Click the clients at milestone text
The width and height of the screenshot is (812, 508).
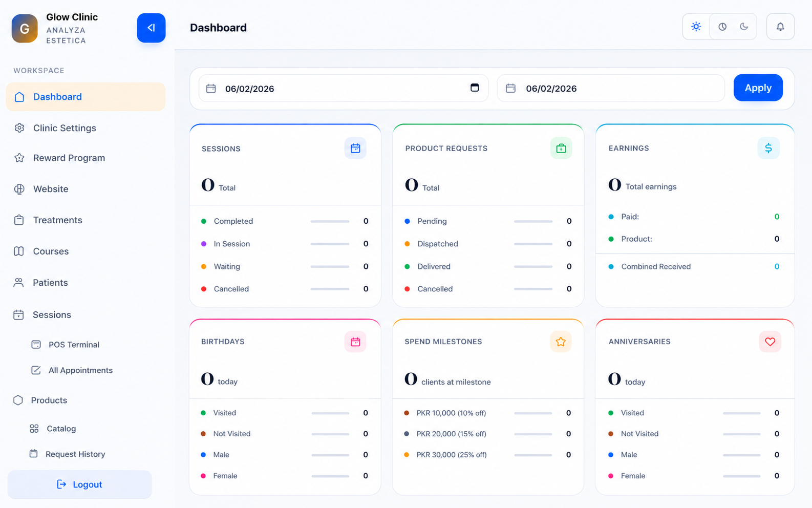[456, 382]
